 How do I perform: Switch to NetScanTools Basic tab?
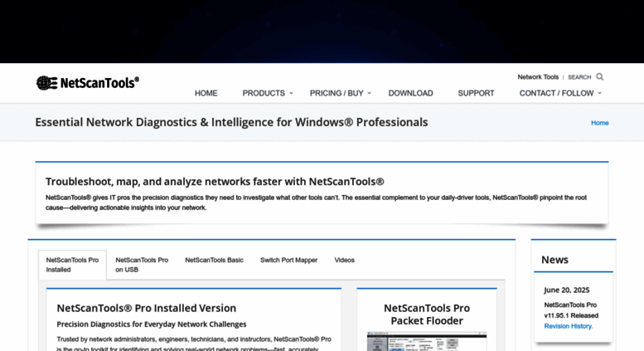[x=214, y=261]
